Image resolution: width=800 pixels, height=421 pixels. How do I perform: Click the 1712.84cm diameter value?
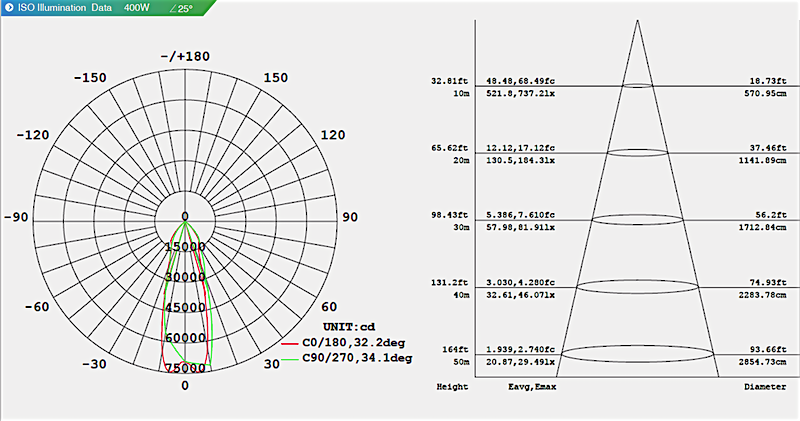763,227
